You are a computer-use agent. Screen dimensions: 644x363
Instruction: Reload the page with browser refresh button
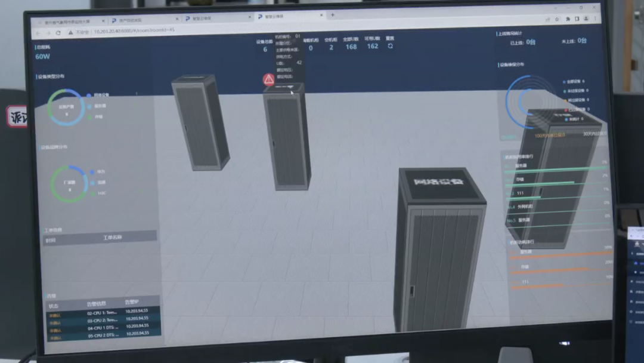58,32
